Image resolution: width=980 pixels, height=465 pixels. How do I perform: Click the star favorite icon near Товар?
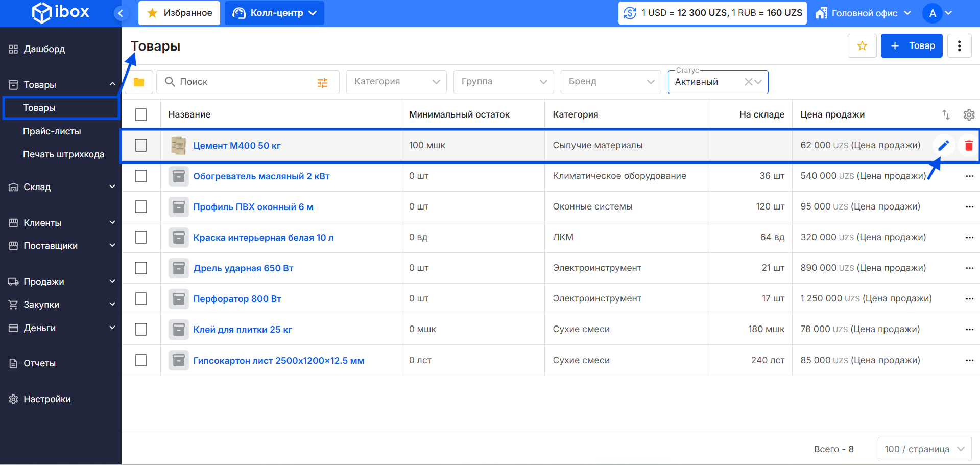862,46
